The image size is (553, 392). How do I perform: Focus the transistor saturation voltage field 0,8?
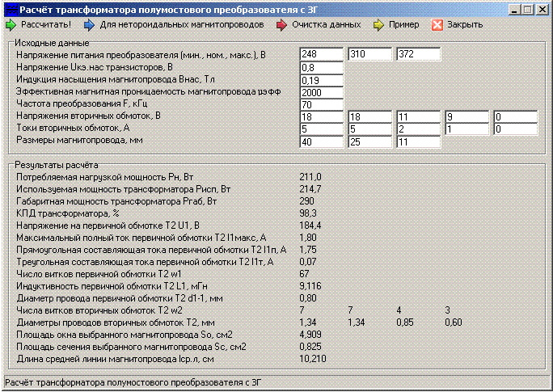pyautogui.click(x=321, y=68)
